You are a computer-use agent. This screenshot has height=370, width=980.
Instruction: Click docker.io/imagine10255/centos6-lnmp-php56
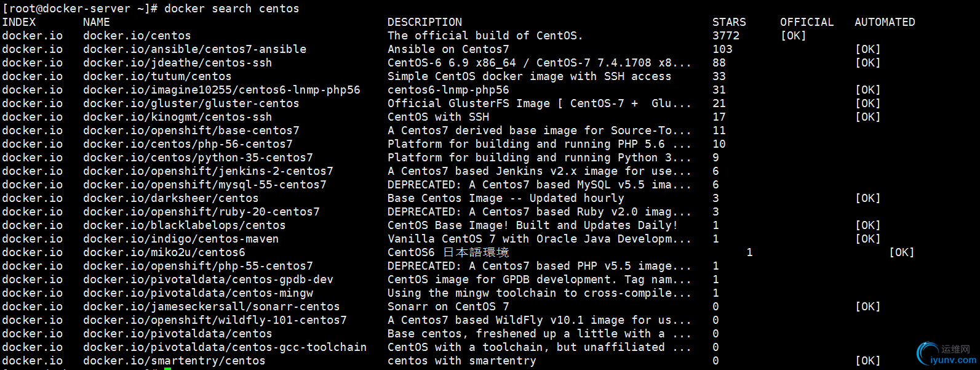(x=222, y=90)
